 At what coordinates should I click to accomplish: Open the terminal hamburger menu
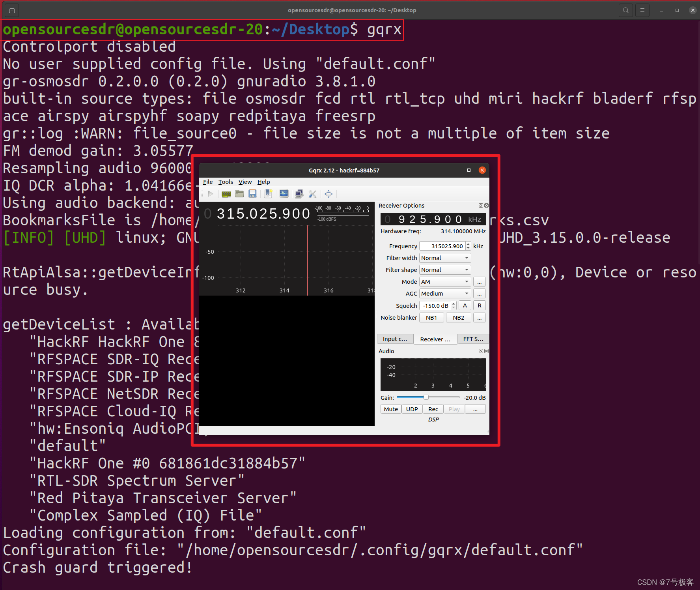coord(642,10)
